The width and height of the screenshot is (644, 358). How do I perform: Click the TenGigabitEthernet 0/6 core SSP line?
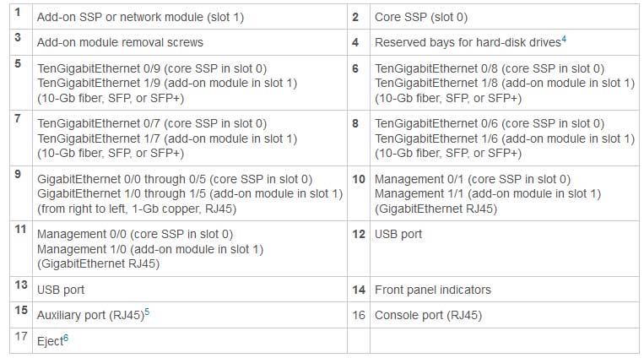490,123
